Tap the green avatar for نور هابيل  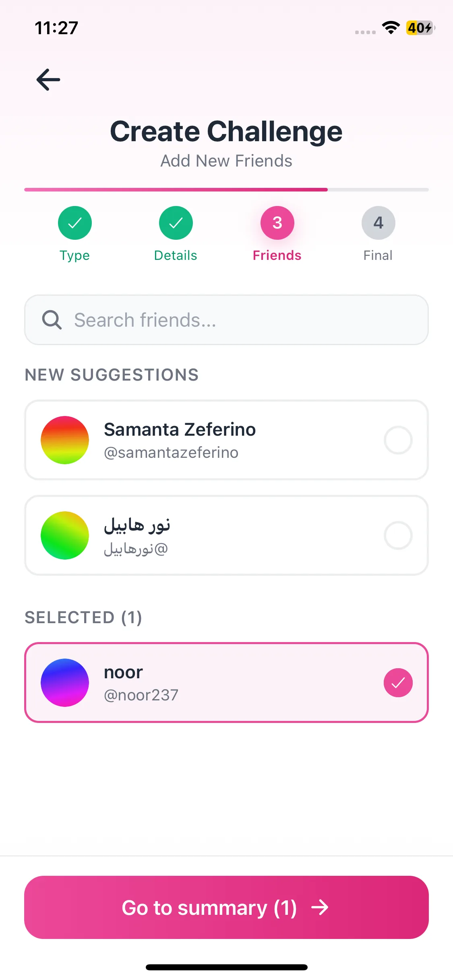(65, 535)
